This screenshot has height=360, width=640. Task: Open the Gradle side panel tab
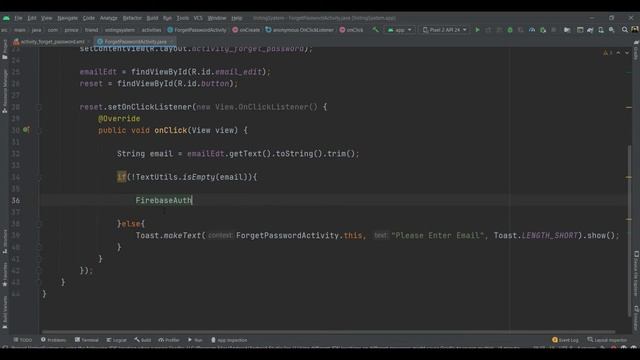tap(636, 50)
